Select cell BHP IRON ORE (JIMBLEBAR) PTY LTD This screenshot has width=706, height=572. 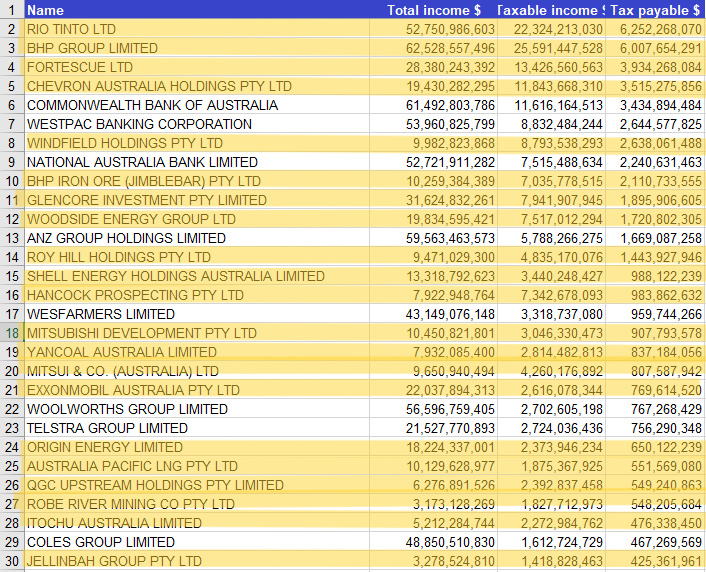coord(197,181)
